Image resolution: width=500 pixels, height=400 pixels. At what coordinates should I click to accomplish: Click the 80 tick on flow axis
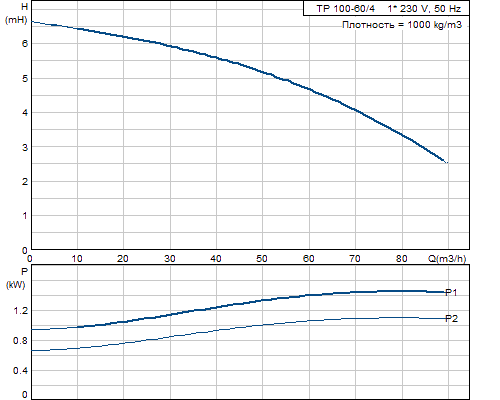402,259
